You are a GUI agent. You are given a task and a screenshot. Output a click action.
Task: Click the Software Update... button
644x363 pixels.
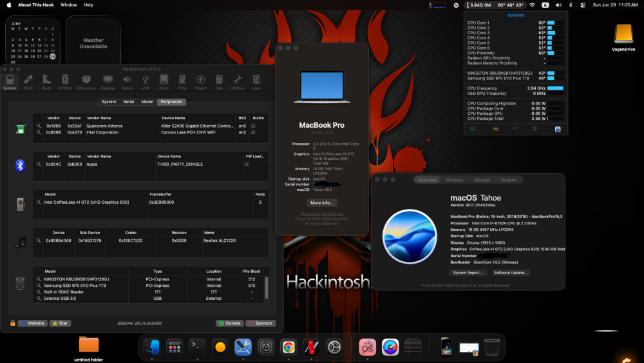click(511, 273)
